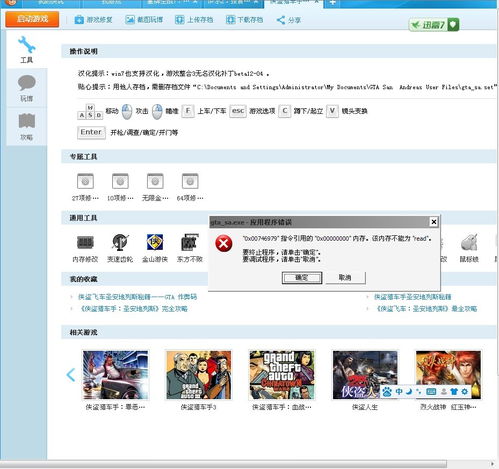Open the IME settings gear icon
This screenshot has width=499, height=469.
coord(465,392)
